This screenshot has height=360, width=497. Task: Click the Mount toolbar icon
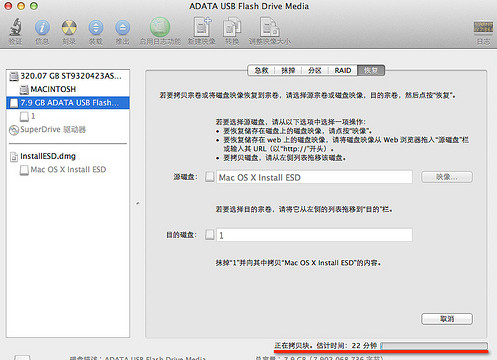[x=96, y=27]
